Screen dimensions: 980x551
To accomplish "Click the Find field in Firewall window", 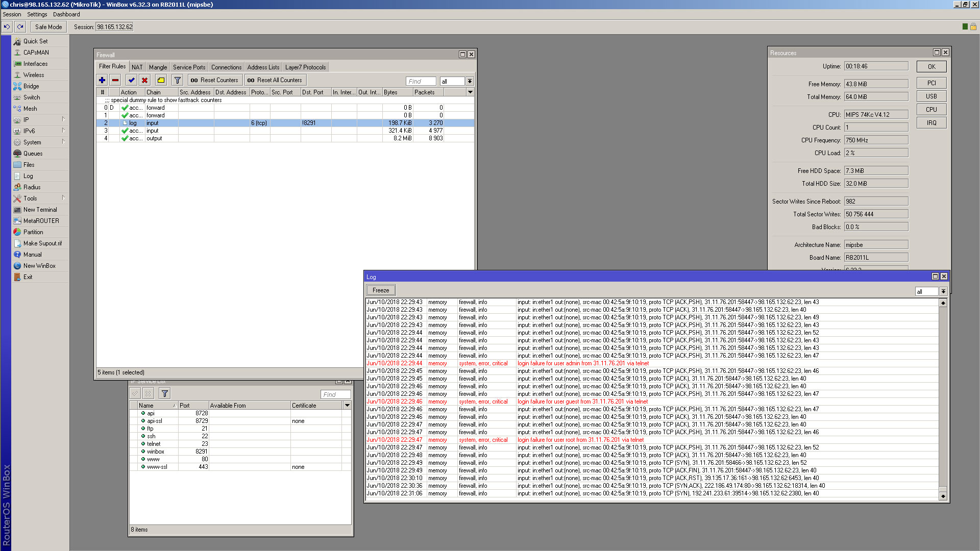I will (x=421, y=81).
